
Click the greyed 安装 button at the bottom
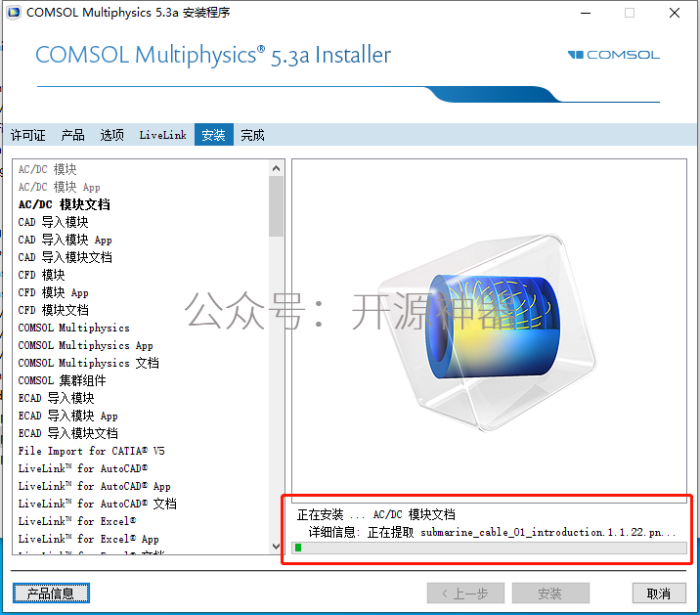pos(550,593)
